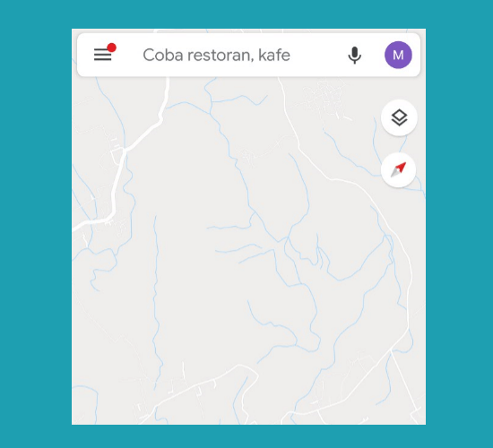The height and width of the screenshot is (448, 493).
Task: Open the map layers button
Action: pos(399,117)
